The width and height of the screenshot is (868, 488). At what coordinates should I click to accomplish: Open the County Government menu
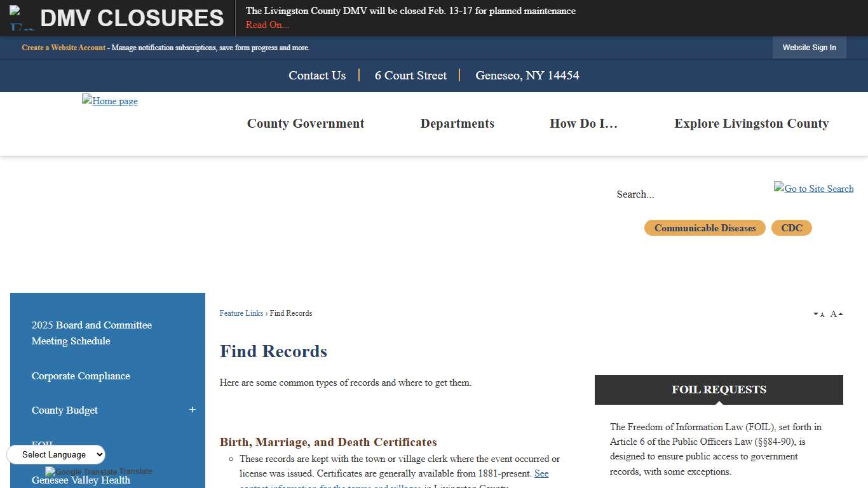306,123
